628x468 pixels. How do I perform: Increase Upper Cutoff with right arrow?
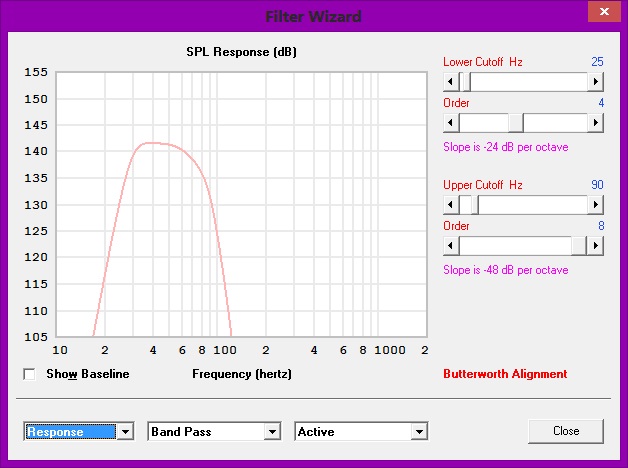click(x=596, y=205)
